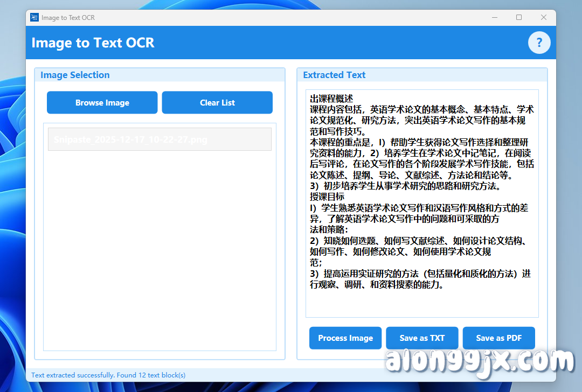Select the Snipaste_2025-12-17 image file entry
Image resolution: width=582 pixels, height=392 pixels.
(x=160, y=139)
